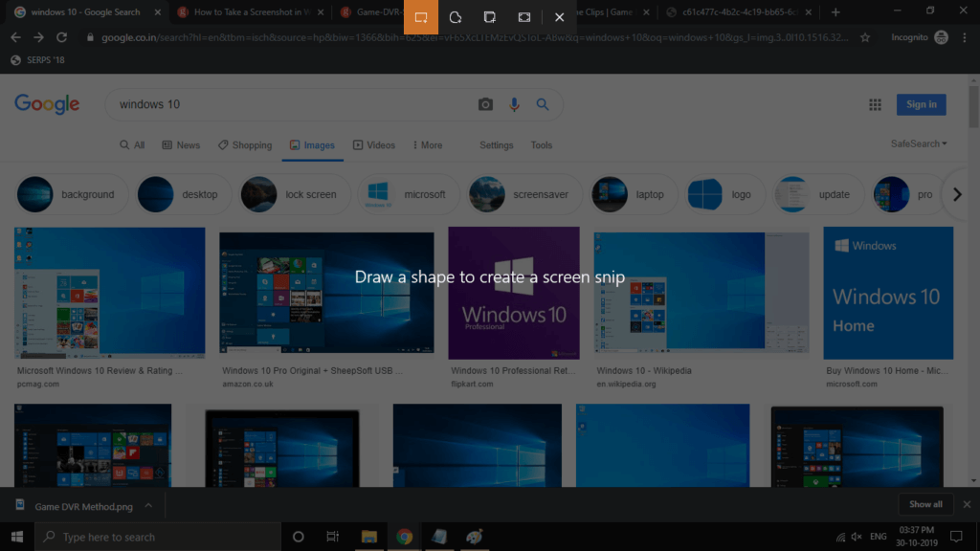Show more filter chips with right arrow
The height and width of the screenshot is (551, 980).
(x=957, y=194)
